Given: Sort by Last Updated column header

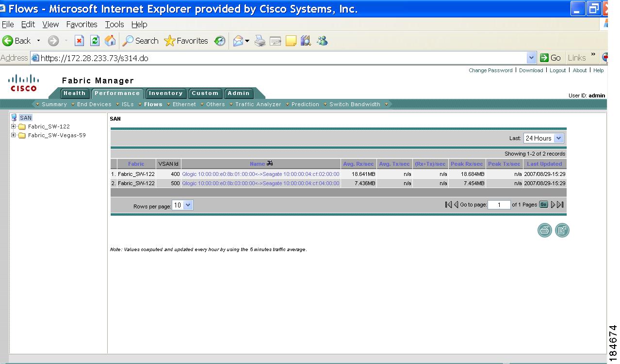Looking at the screenshot, I should 544,164.
